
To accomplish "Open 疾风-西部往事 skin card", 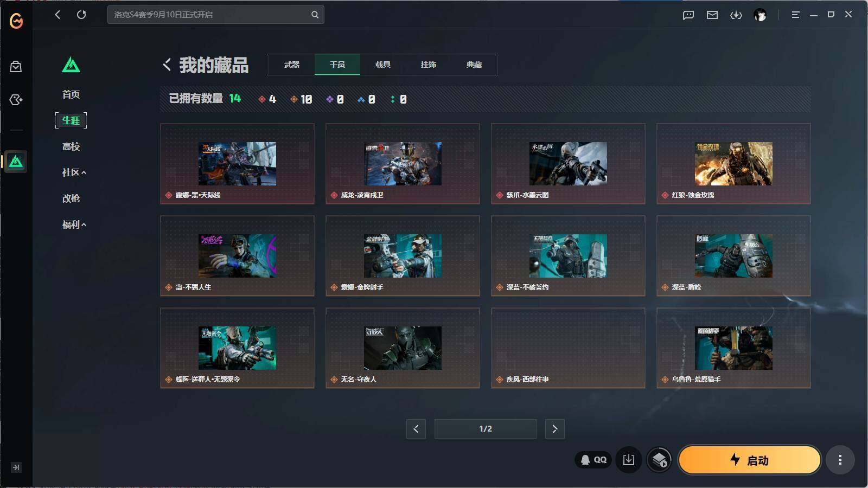I will (x=568, y=348).
